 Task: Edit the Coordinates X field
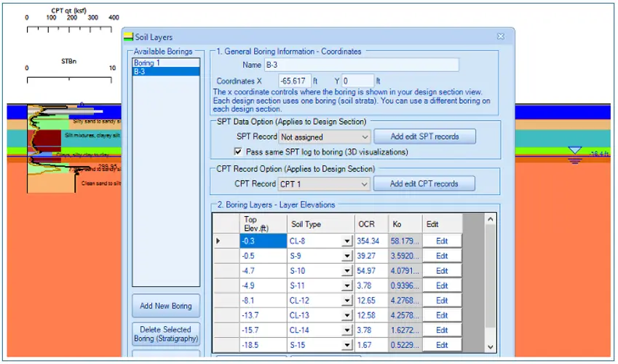tap(295, 81)
